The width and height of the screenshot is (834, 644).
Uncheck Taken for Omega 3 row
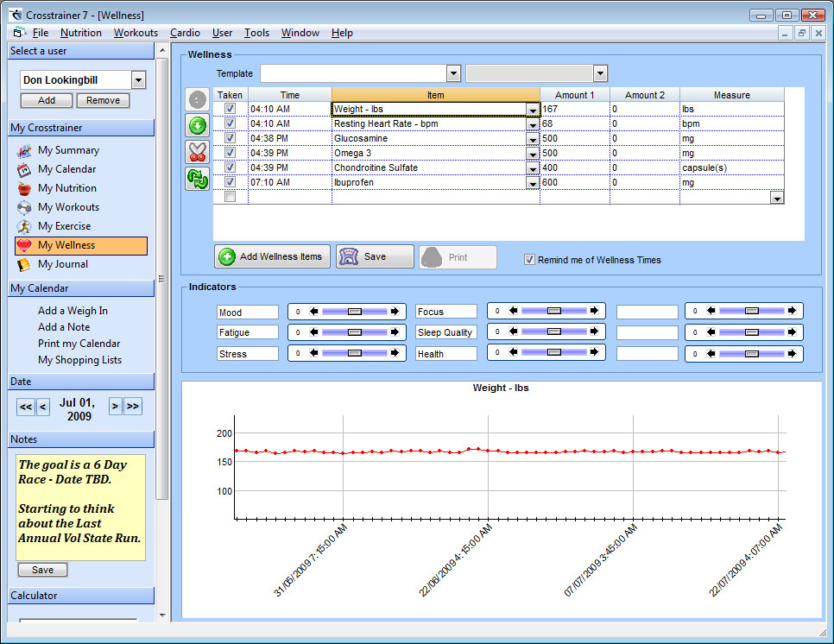click(x=231, y=153)
